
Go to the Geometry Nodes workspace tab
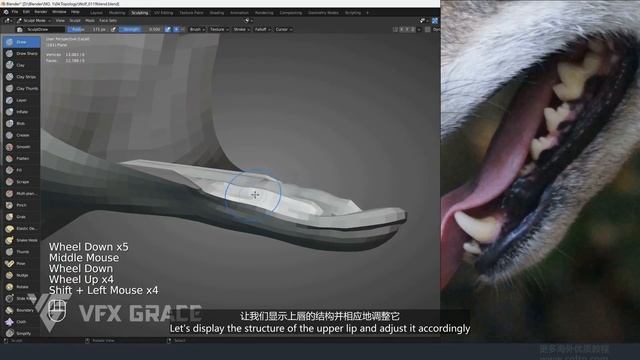pyautogui.click(x=323, y=13)
